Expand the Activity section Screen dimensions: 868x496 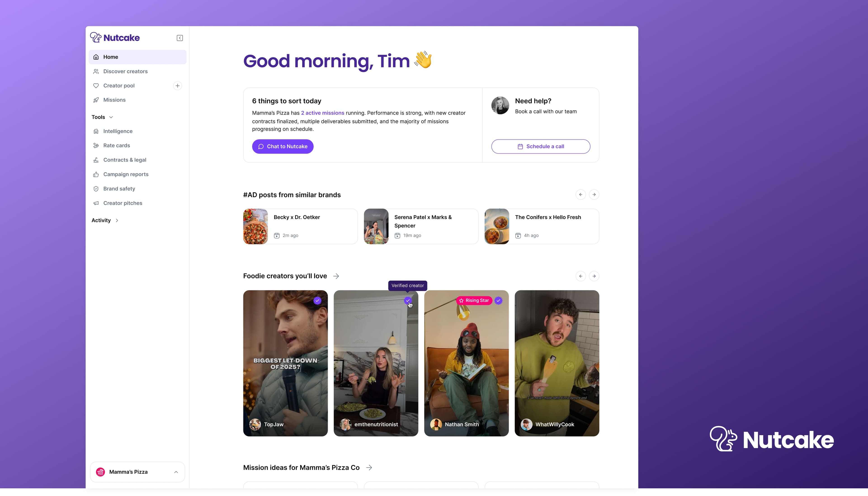click(x=105, y=220)
